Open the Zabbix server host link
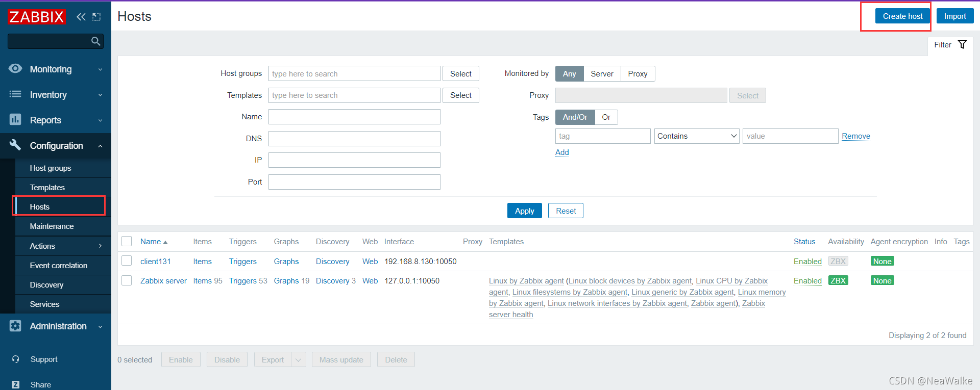Screen dimensions: 980x390 pos(163,280)
